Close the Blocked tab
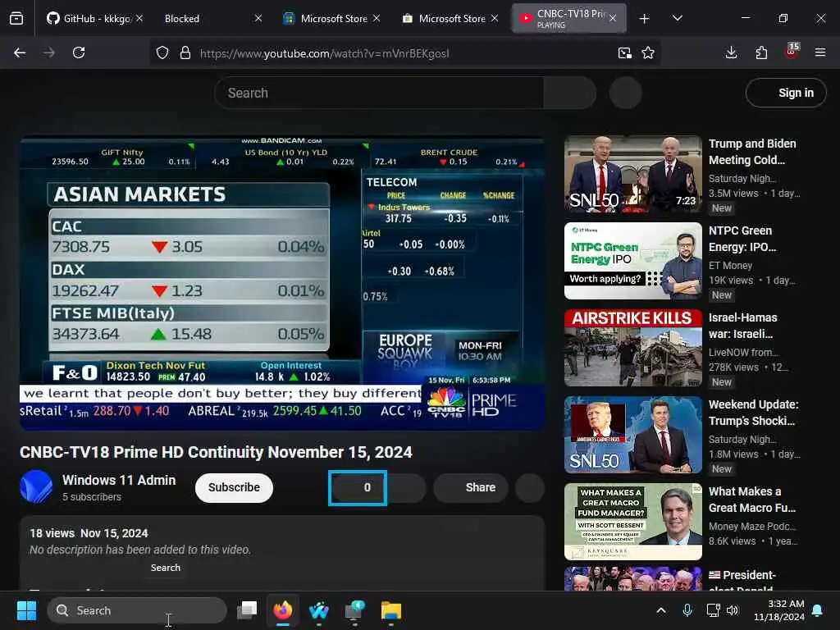This screenshot has width=840, height=630. [258, 18]
